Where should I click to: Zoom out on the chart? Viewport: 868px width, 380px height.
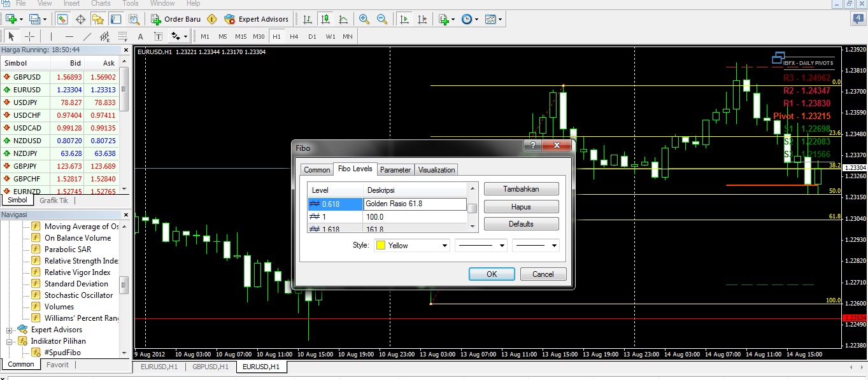pos(382,19)
